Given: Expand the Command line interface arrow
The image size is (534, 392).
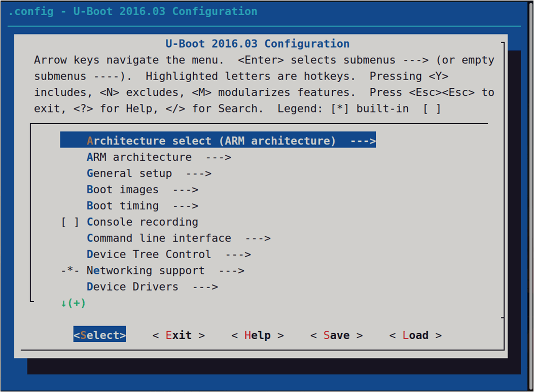Looking at the screenshot, I should pos(258,238).
